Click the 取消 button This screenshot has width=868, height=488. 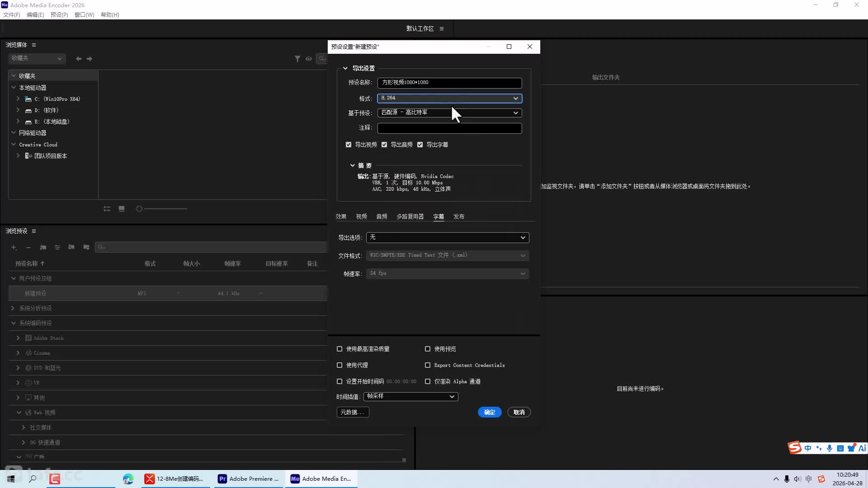click(x=519, y=412)
